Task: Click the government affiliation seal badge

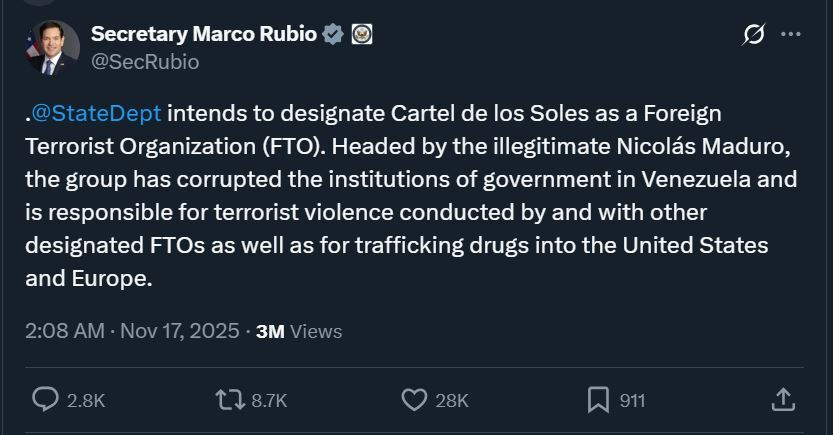Action: click(361, 34)
